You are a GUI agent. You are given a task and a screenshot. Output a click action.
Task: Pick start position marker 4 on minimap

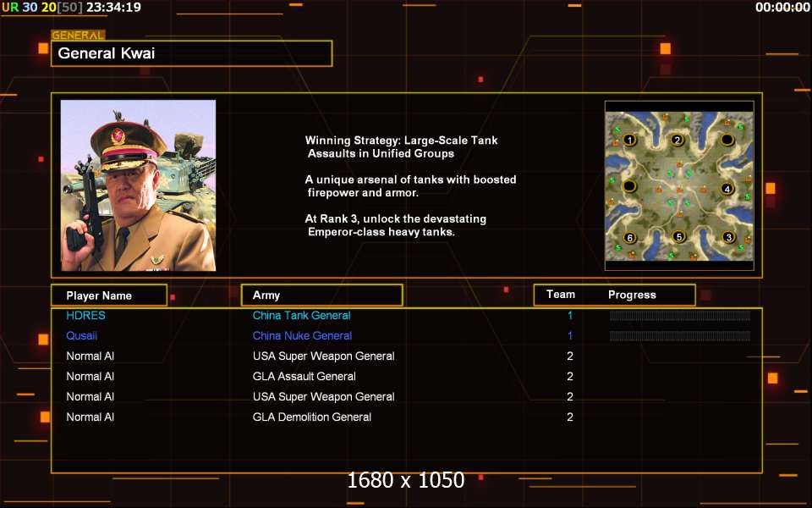pos(727,189)
